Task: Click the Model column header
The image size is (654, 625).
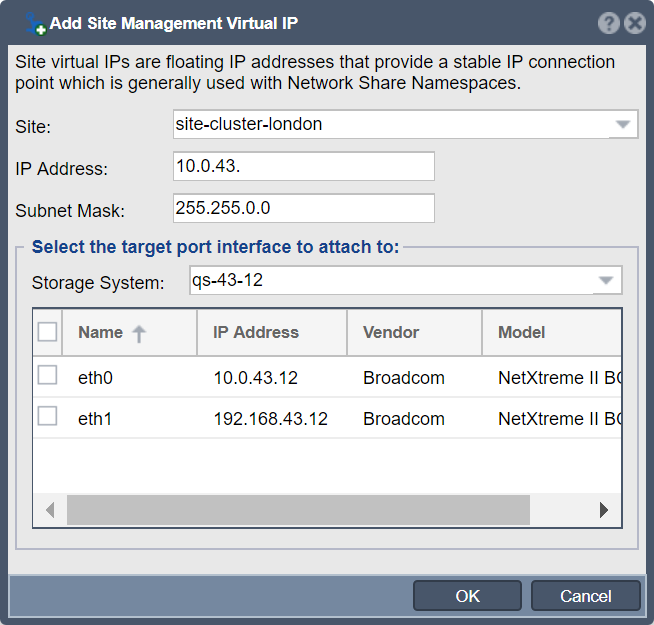Action: [552, 333]
